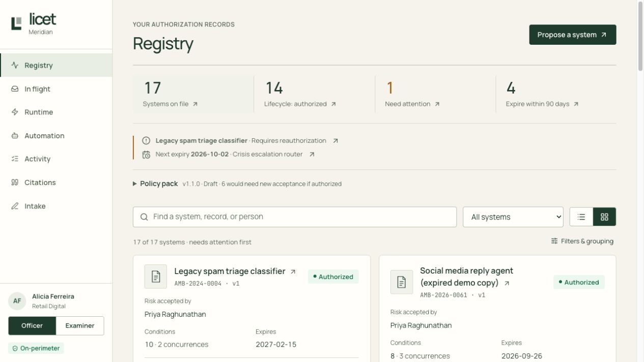Go to In flight section
Viewport: 644px width, 362px height.
tap(56, 89)
